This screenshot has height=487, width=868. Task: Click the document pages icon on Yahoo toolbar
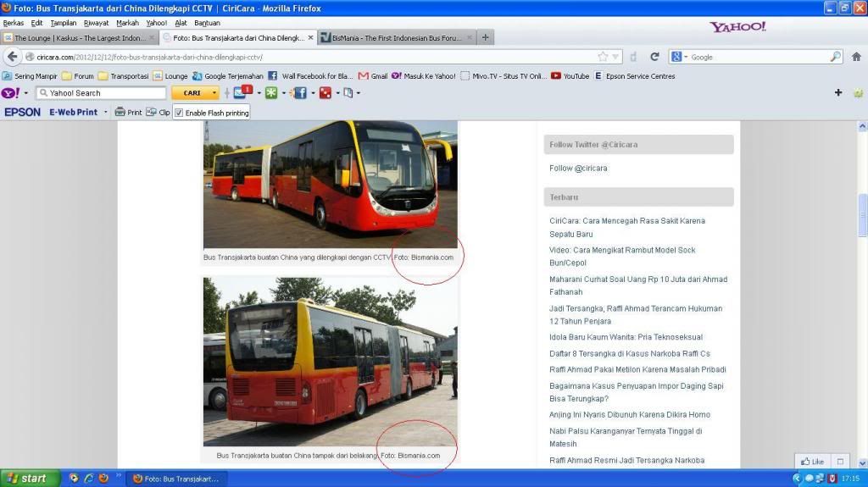(348, 92)
